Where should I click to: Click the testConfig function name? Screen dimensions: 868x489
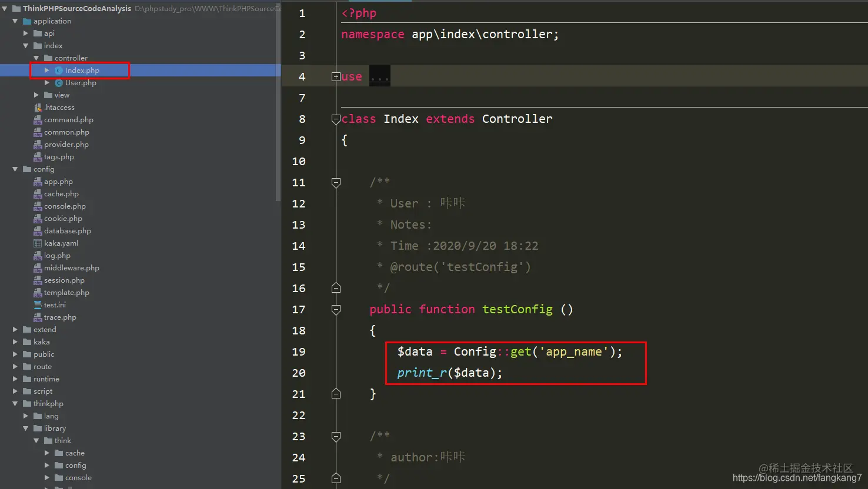(518, 309)
